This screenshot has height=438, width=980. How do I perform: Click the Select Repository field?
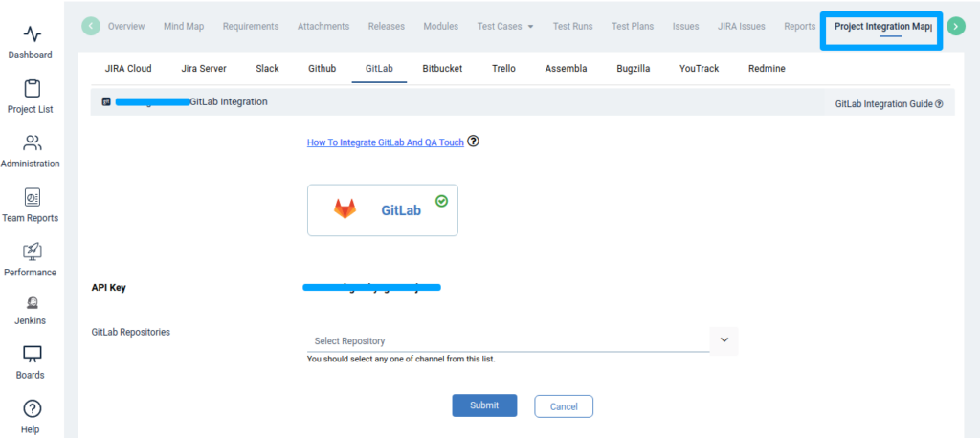[507, 341]
